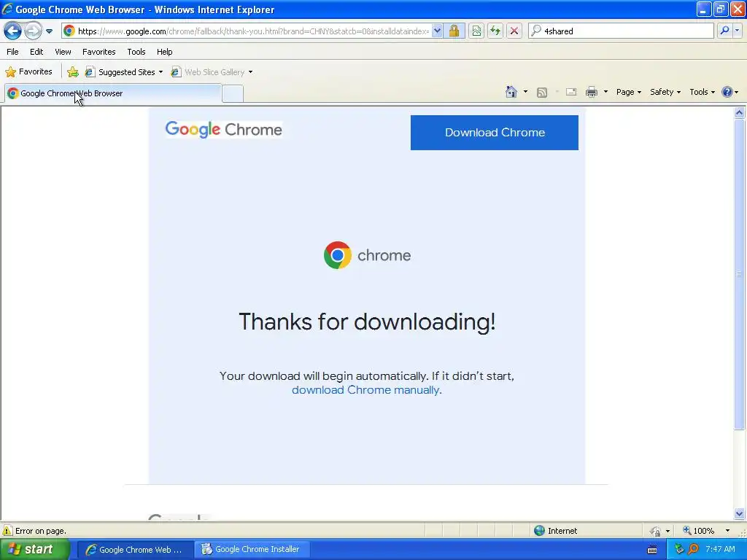Click the Forward navigation arrow button
Viewport: 747px width, 560px height.
[x=33, y=31]
